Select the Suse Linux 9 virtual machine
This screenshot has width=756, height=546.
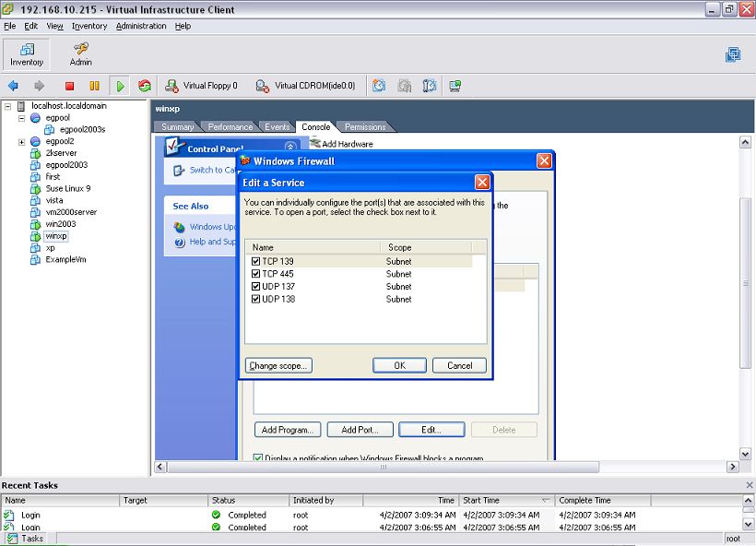(68, 188)
